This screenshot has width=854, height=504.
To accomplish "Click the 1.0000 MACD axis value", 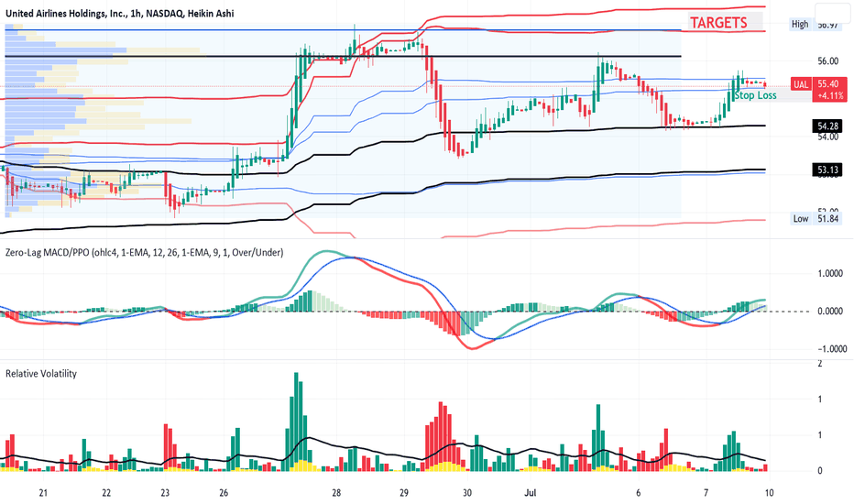I will (x=830, y=273).
